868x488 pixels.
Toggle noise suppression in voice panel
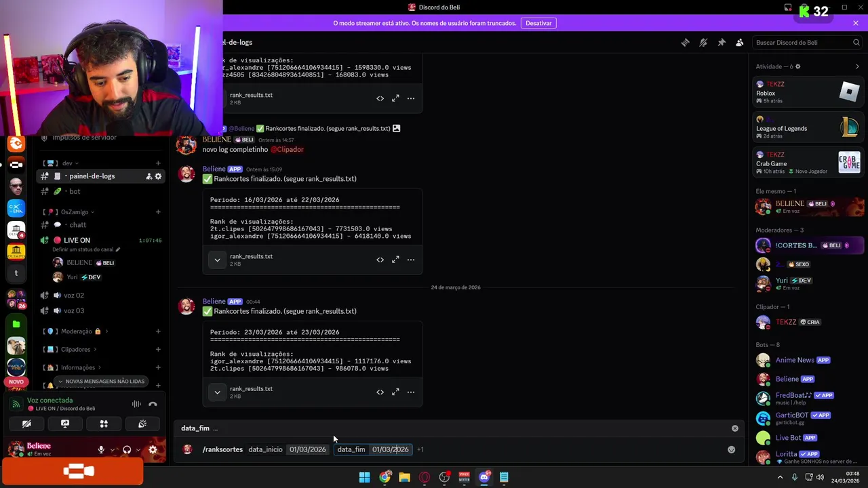[136, 404]
